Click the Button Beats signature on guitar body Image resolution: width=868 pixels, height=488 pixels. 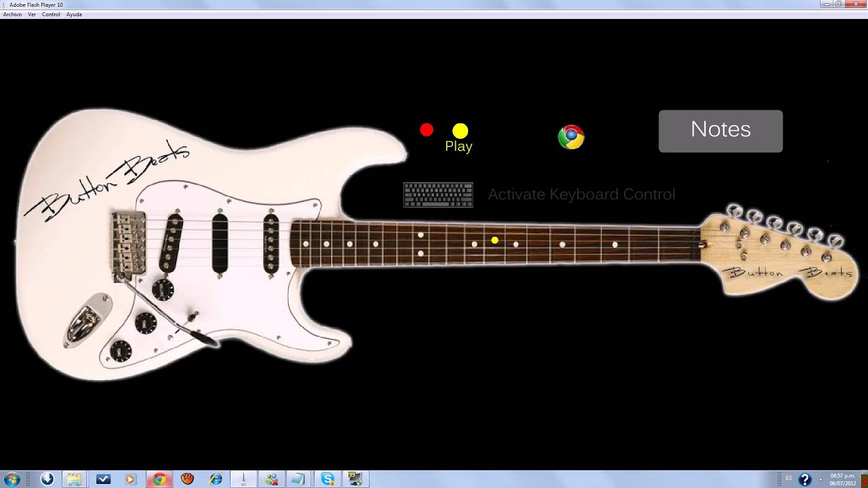(x=107, y=180)
